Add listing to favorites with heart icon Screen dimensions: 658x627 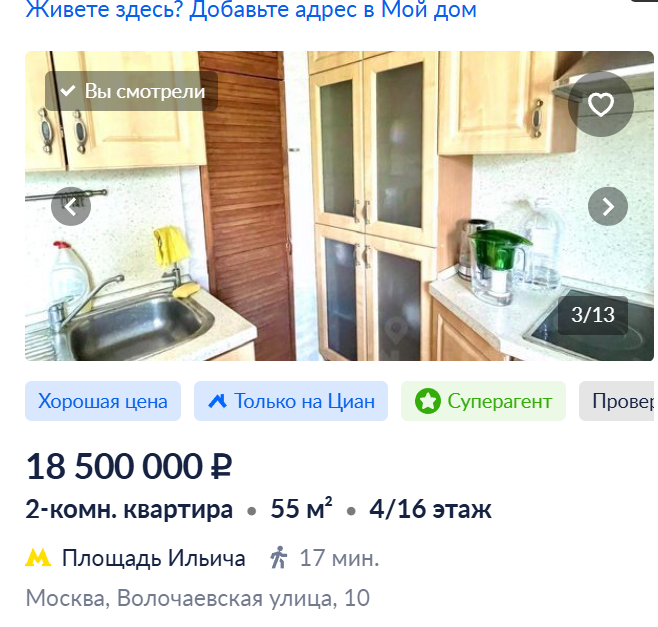601,104
